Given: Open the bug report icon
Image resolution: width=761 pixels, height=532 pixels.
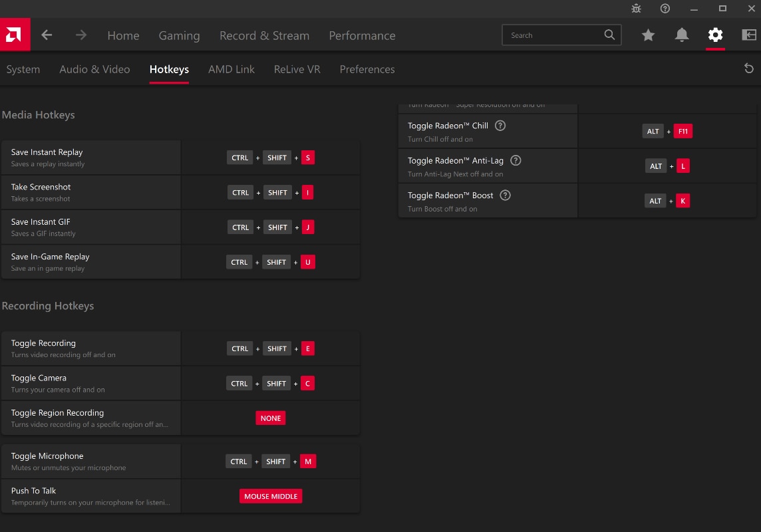Looking at the screenshot, I should (636, 8).
